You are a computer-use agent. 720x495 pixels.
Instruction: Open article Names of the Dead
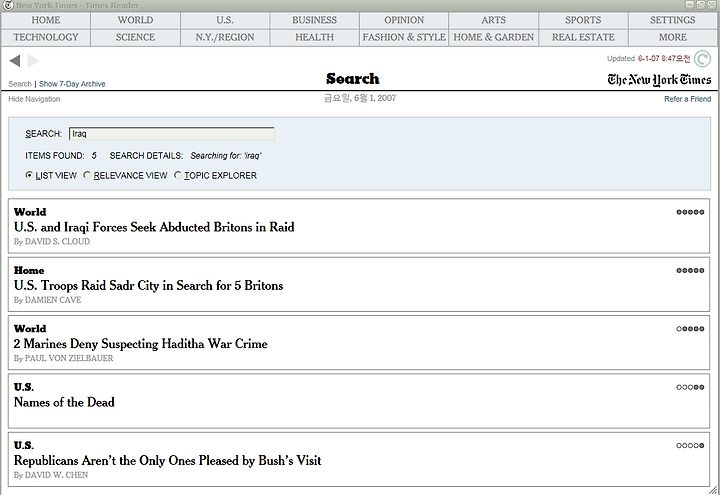click(64, 402)
